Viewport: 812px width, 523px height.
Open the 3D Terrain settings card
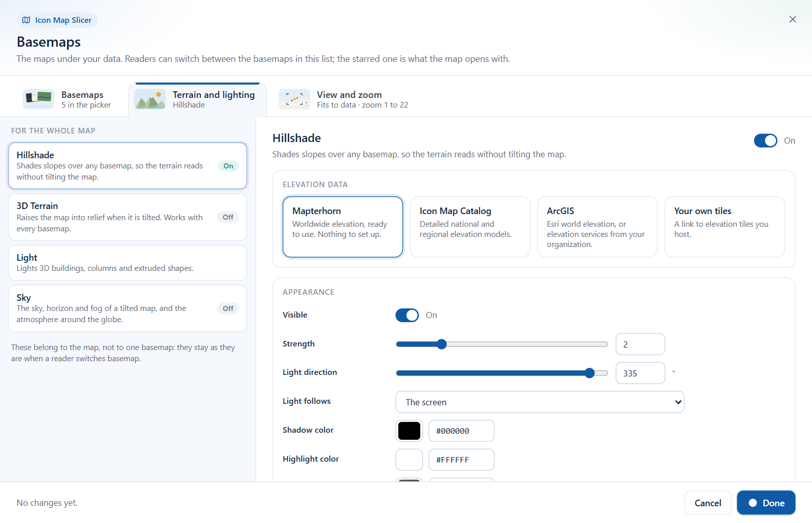(128, 217)
